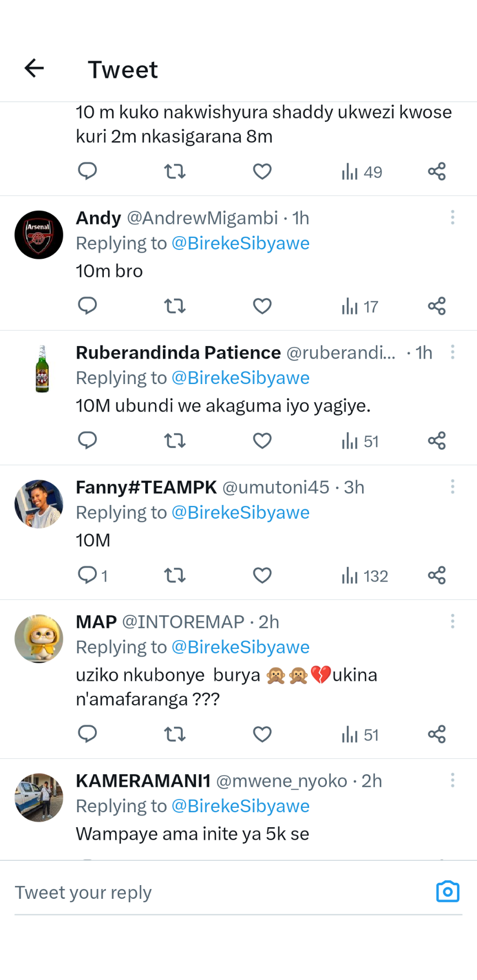477x980 pixels.
Task: Attach photo using the camera icon
Action: 447,892
